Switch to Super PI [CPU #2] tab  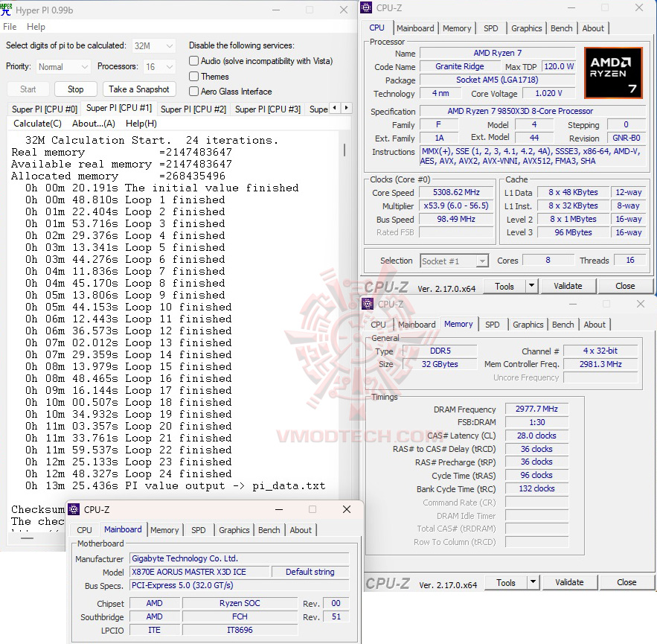[x=193, y=109]
